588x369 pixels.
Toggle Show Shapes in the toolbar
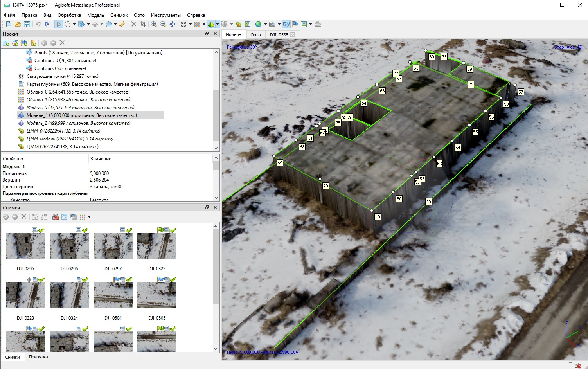(286, 24)
